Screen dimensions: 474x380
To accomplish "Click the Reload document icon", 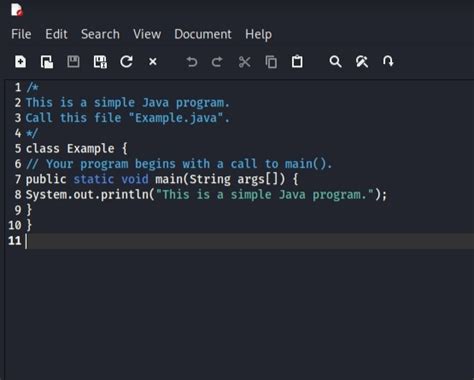I will (126, 62).
